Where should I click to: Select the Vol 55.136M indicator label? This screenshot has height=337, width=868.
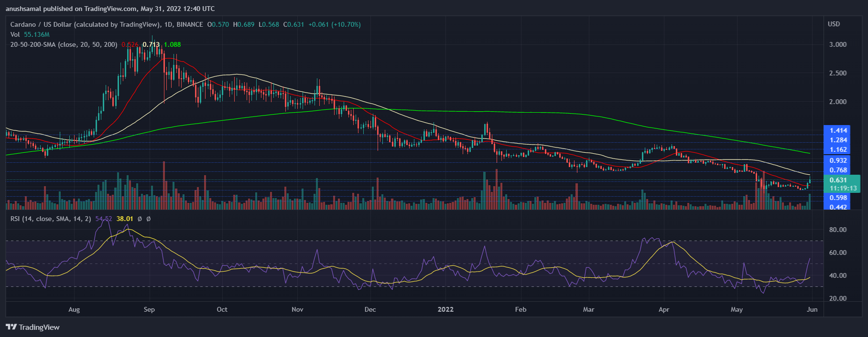click(30, 34)
